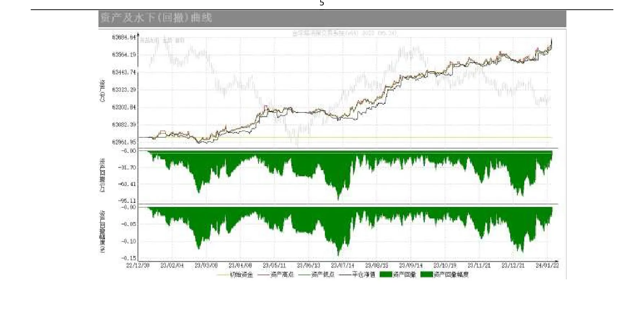Click the 63684.64 top y-axis value

(x=124, y=37)
